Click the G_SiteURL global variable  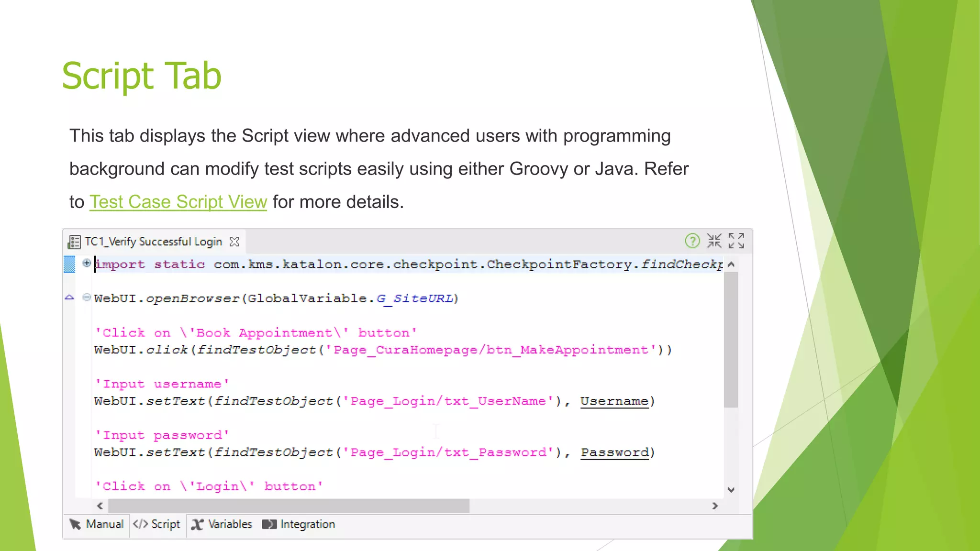tap(414, 299)
